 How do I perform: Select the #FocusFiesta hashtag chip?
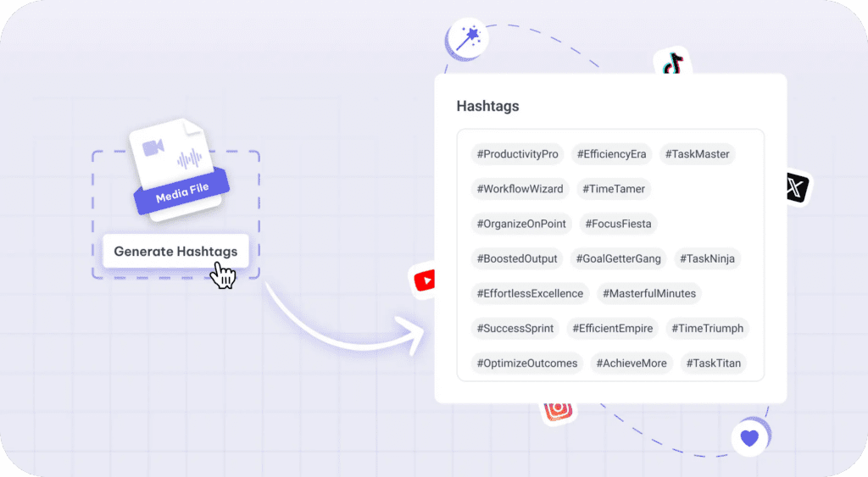(x=620, y=224)
